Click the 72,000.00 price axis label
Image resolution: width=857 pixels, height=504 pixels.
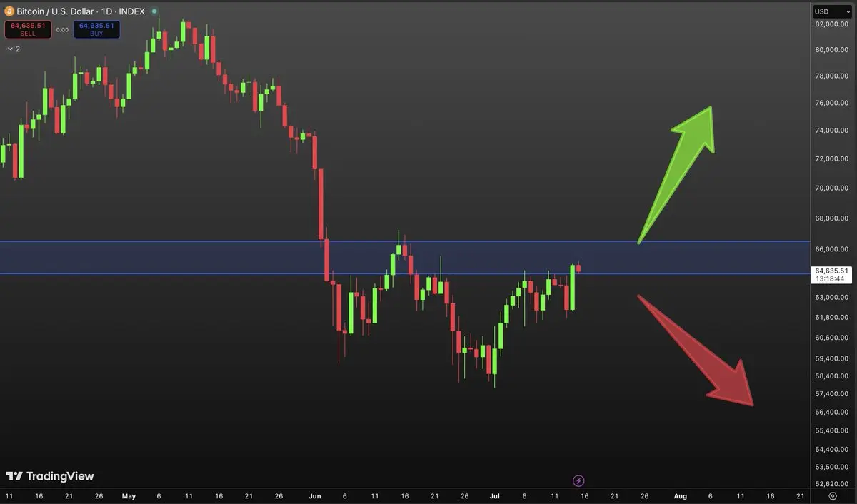(832, 158)
